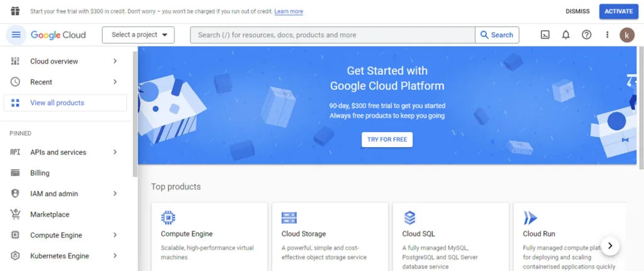The image size is (644, 271).
Task: Show next Top products with arrow
Action: [610, 246]
